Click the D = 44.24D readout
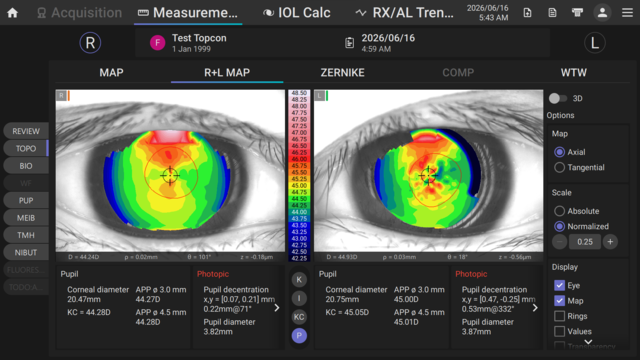 coord(83,257)
